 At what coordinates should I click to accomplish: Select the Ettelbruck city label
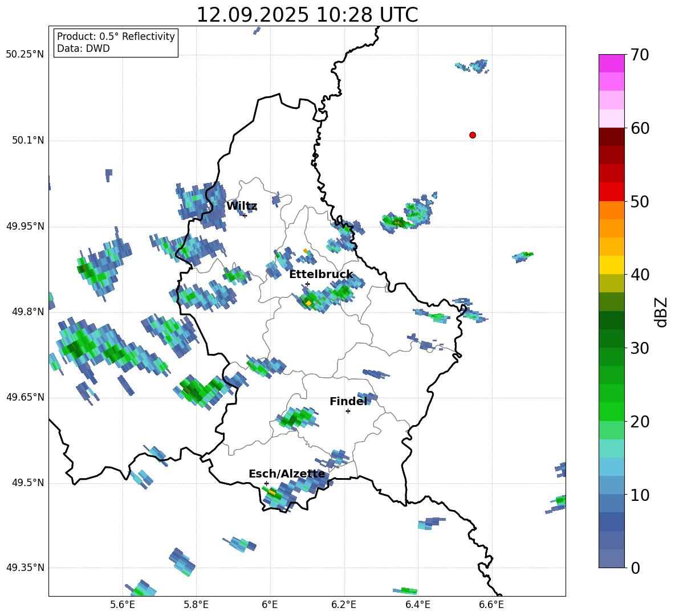click(321, 274)
